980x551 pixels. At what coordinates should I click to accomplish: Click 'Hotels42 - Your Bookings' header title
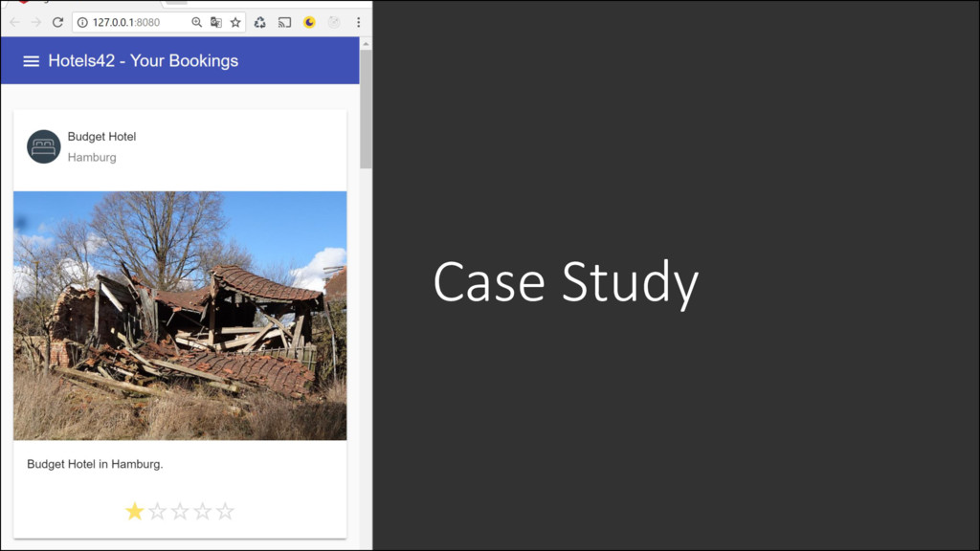[144, 60]
